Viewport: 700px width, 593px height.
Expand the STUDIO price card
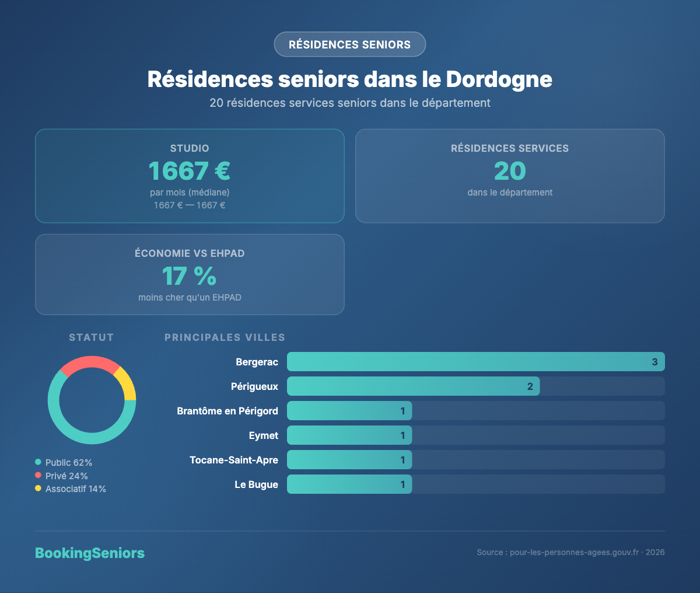[190, 176]
